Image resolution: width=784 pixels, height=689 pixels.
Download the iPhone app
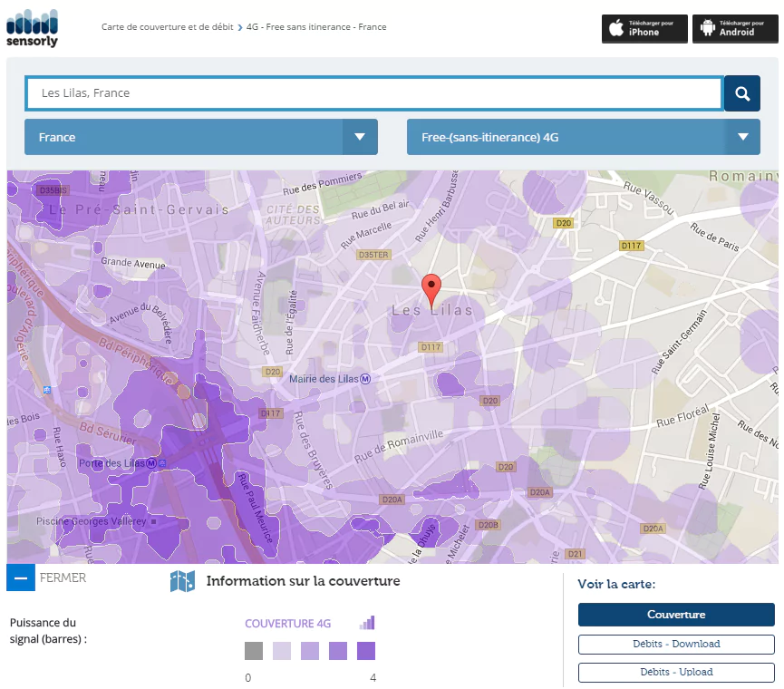(644, 28)
